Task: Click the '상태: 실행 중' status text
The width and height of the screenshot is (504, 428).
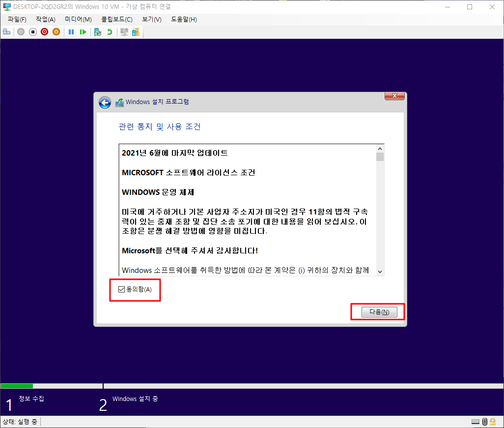Action: (x=20, y=422)
